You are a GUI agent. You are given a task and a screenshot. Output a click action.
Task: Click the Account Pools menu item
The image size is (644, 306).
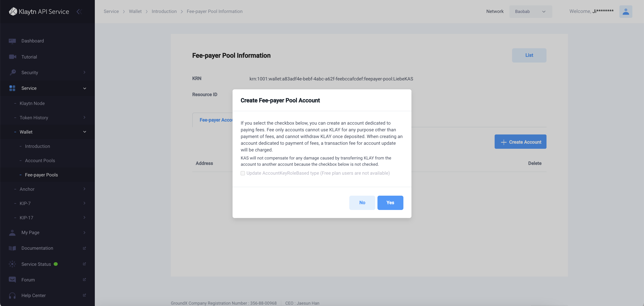click(39, 160)
